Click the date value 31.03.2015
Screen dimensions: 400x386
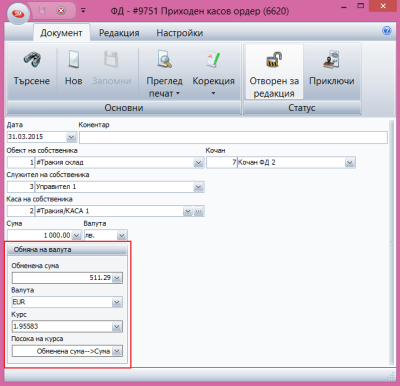pos(26,137)
